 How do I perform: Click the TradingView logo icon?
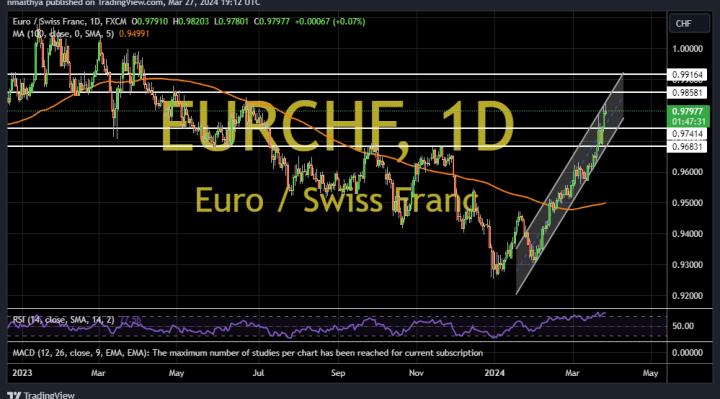click(14, 395)
